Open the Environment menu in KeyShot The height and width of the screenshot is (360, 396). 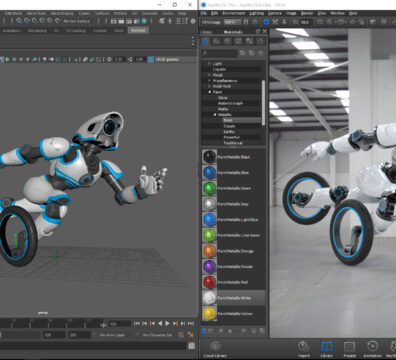tap(234, 13)
